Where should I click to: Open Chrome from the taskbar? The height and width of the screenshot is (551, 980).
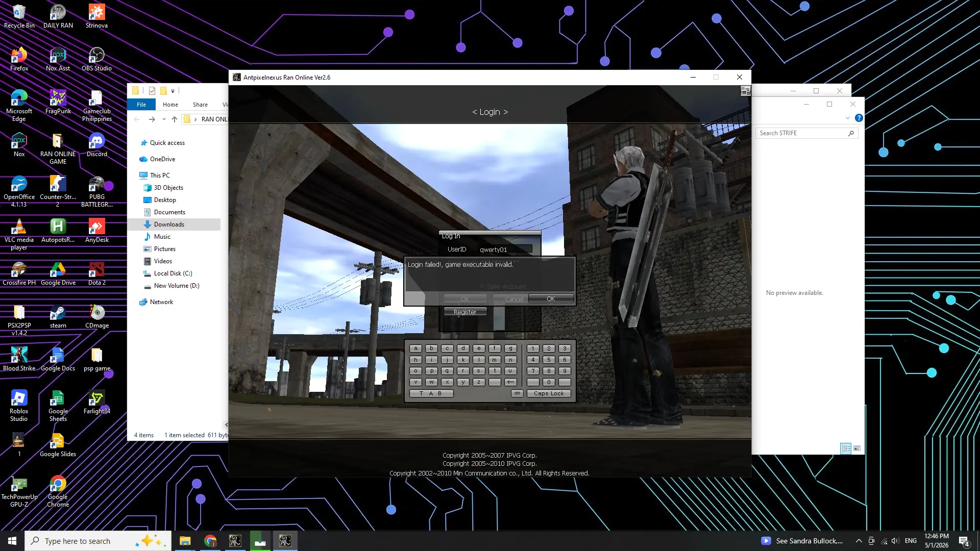[x=210, y=541]
